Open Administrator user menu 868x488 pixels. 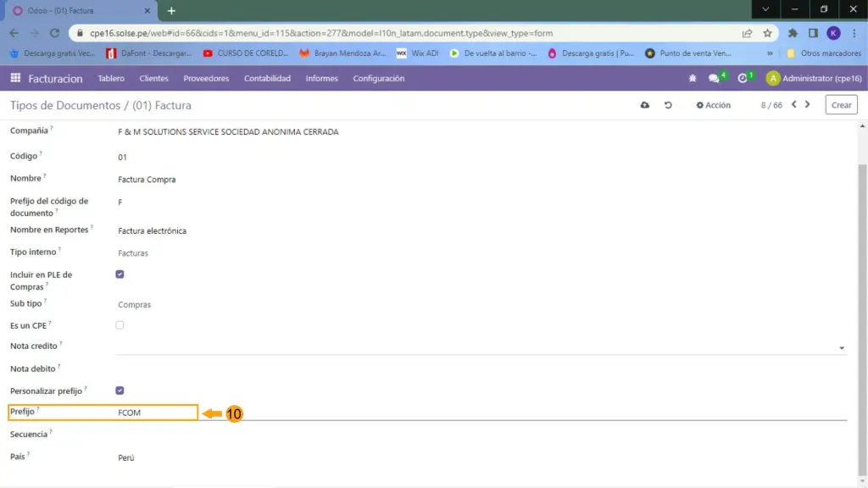point(814,79)
